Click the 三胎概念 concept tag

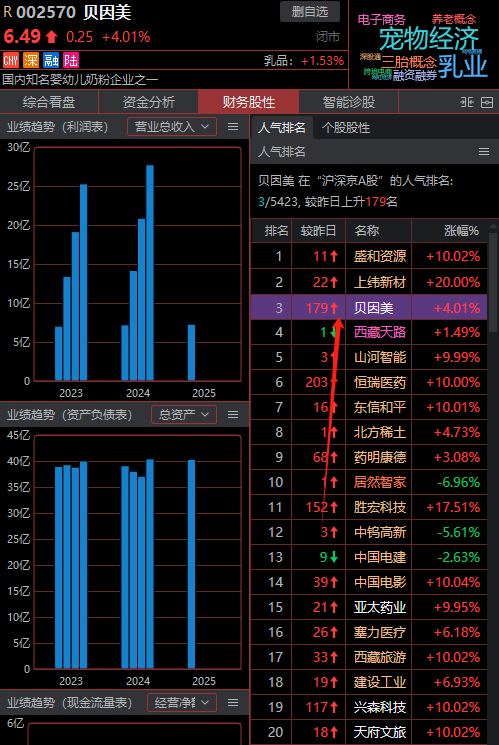pos(409,61)
